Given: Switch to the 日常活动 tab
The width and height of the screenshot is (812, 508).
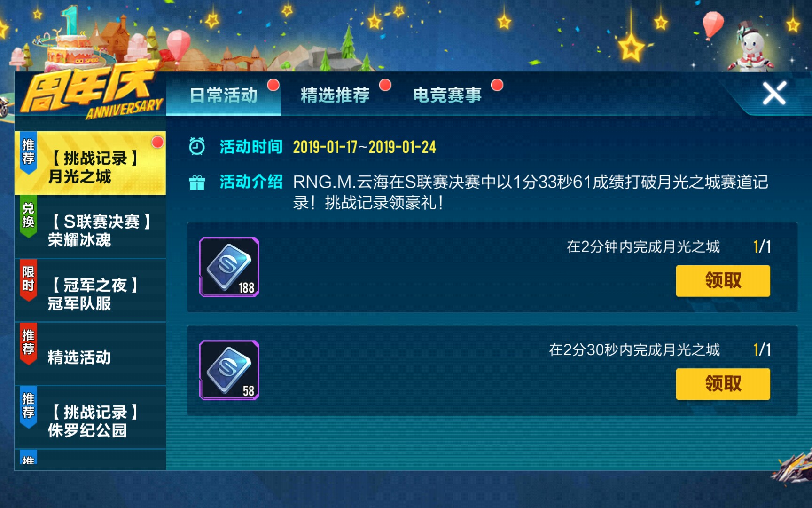Looking at the screenshot, I should pos(224,95).
